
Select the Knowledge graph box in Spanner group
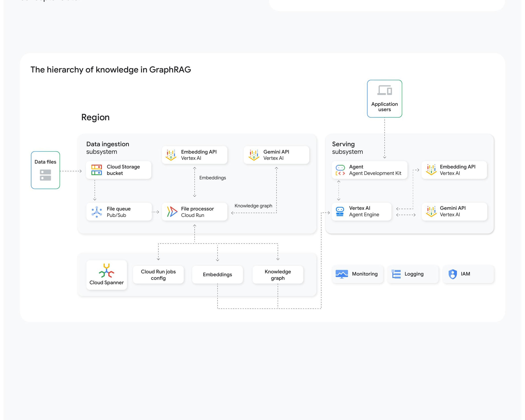(278, 275)
